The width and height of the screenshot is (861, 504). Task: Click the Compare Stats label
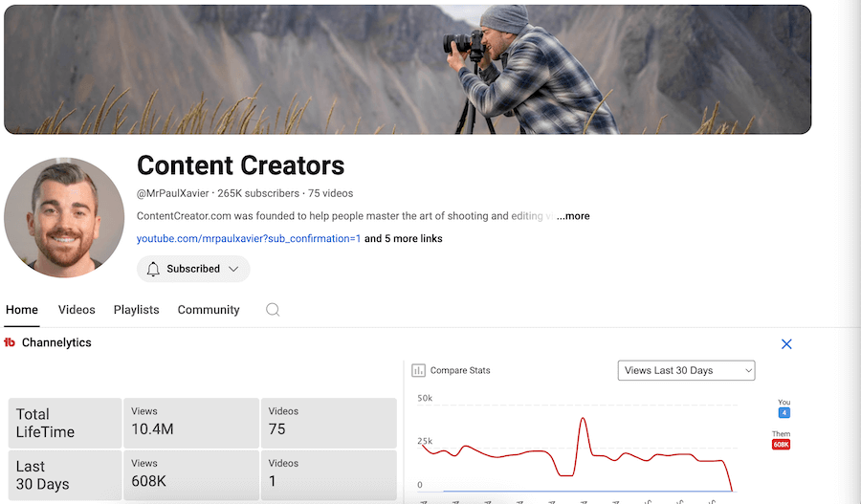click(x=460, y=371)
